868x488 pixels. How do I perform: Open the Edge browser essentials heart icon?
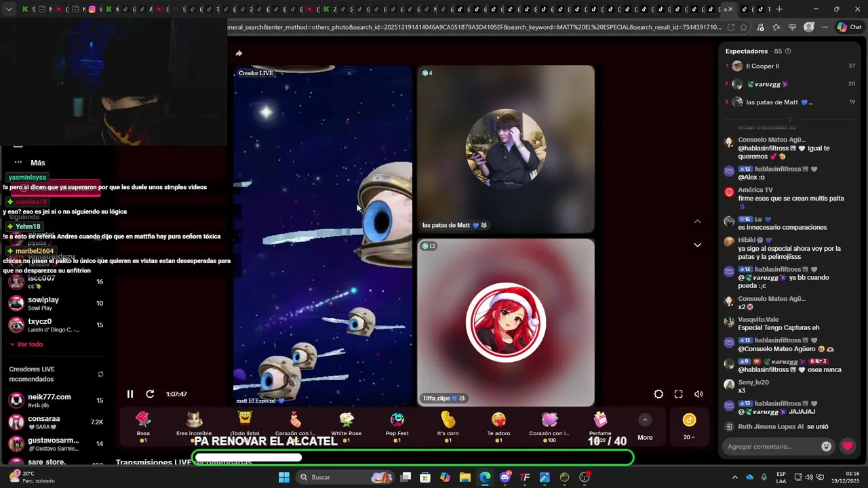point(792,27)
